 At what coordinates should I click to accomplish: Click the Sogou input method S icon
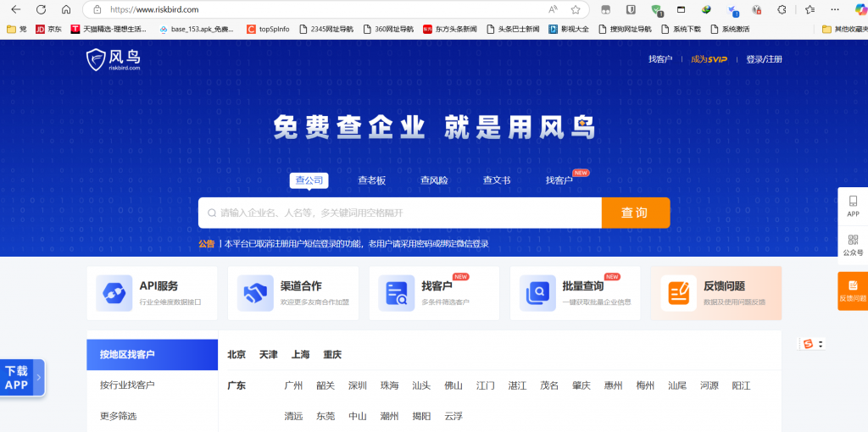(808, 344)
